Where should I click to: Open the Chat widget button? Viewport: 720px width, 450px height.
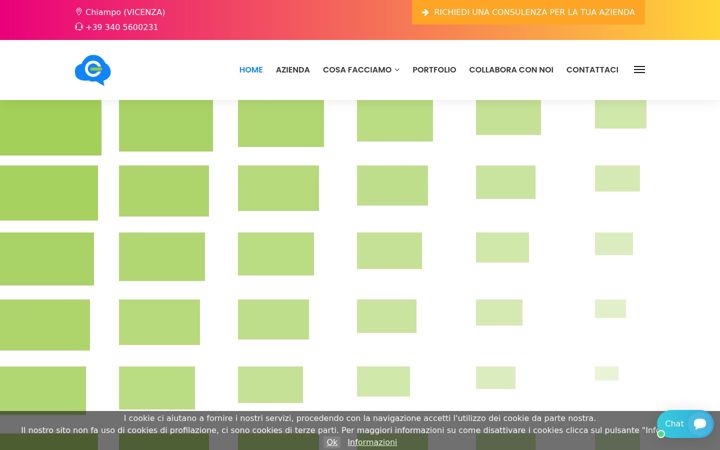tap(685, 424)
